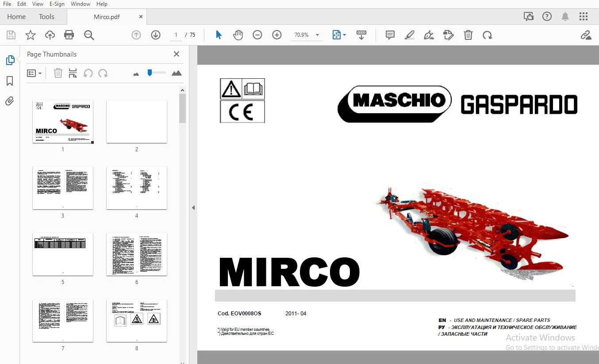Open the sign document tool
599x364 pixels.
point(429,35)
